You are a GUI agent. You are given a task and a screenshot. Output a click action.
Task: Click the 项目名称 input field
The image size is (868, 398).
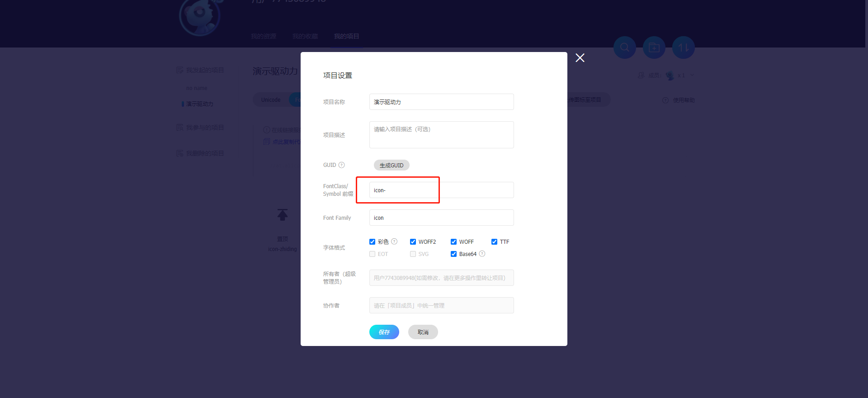pos(442,102)
